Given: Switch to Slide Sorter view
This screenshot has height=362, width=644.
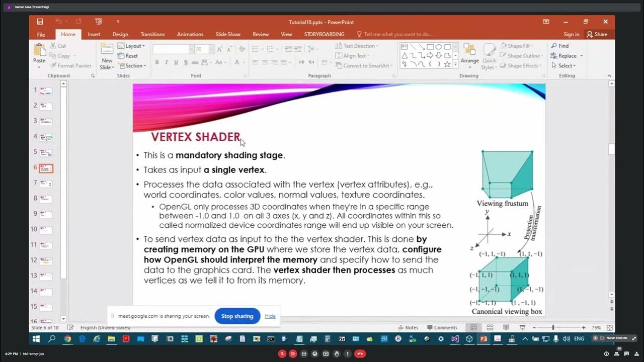Looking at the screenshot, I should coord(490,327).
